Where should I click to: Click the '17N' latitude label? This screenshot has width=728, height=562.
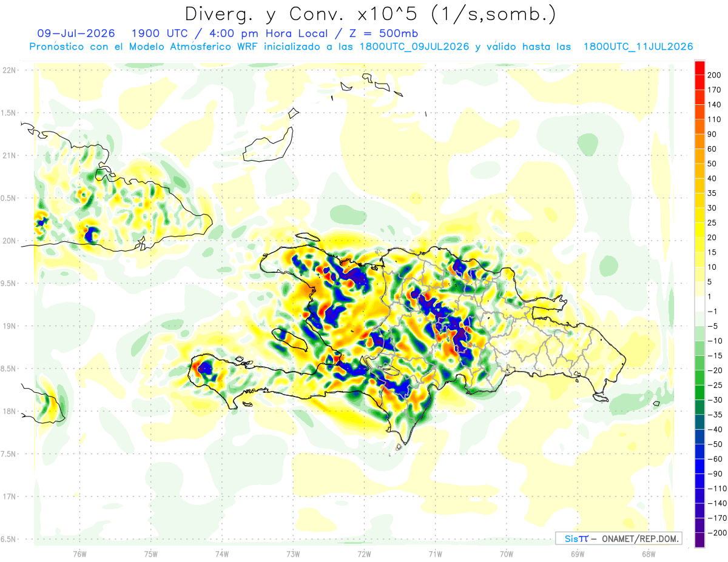[10, 497]
